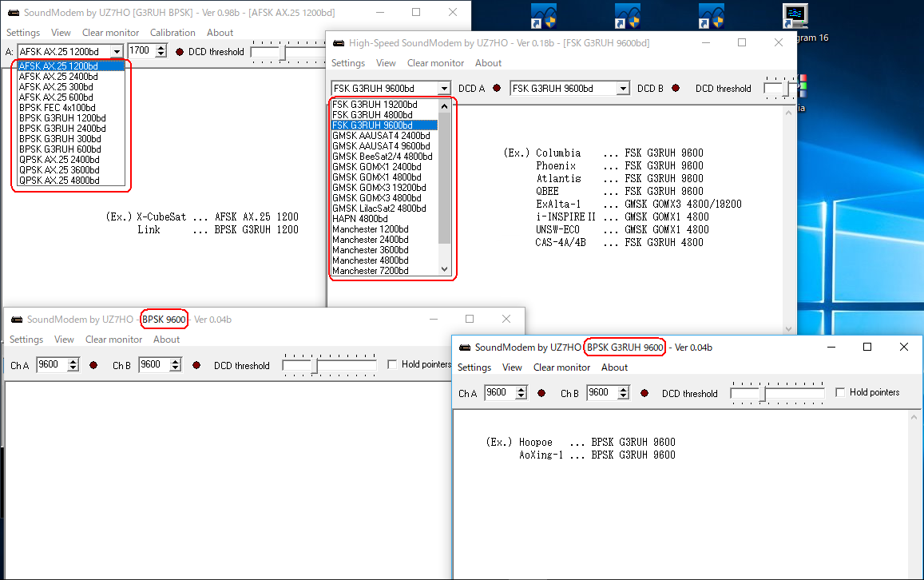
Task: Open the Settings menu in the Ver 0.98b window
Action: pyautogui.click(x=23, y=33)
